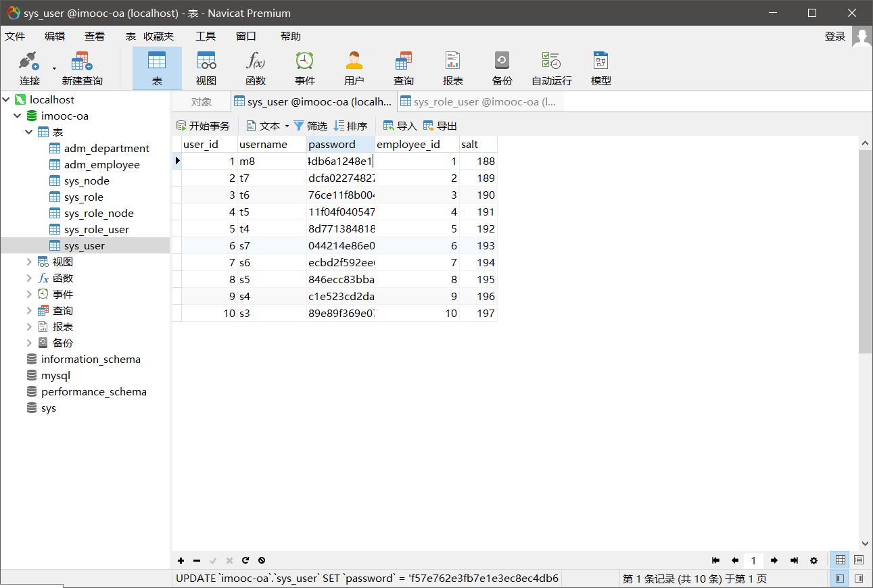Switch to the Objects (对象) tab
Screen dimensions: 873x588
(202, 101)
